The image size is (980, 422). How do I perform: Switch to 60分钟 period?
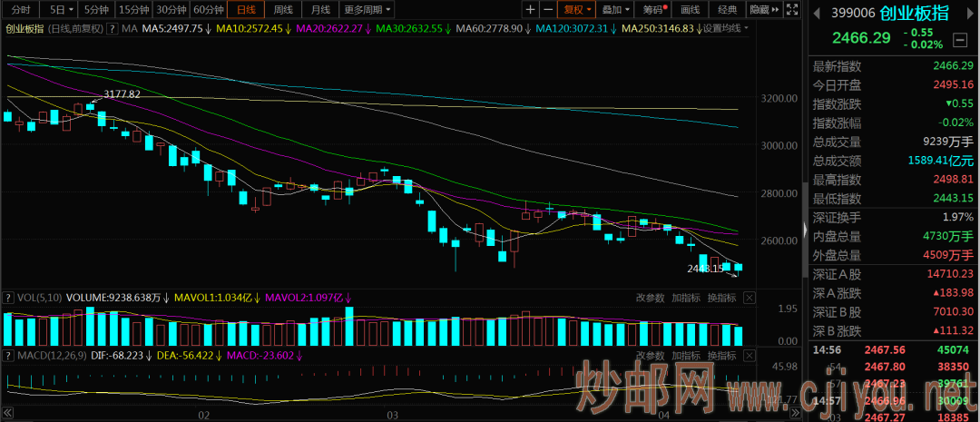(x=208, y=9)
